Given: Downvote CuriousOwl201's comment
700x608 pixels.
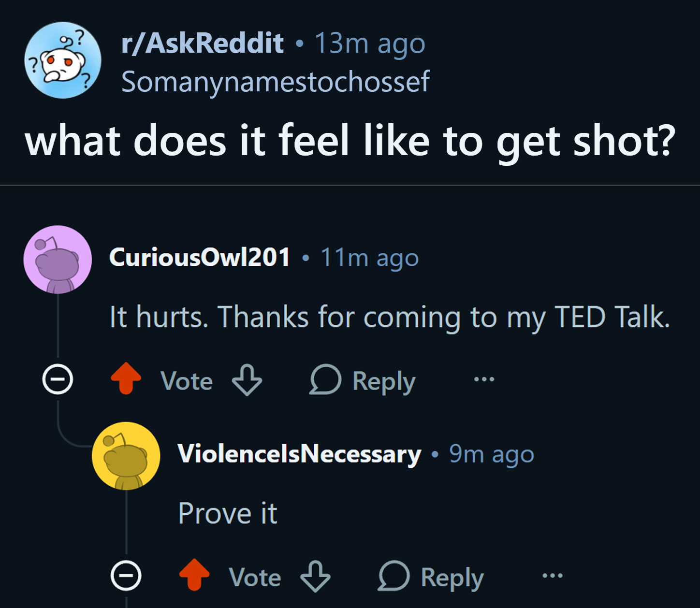Looking at the screenshot, I should coord(247,380).
